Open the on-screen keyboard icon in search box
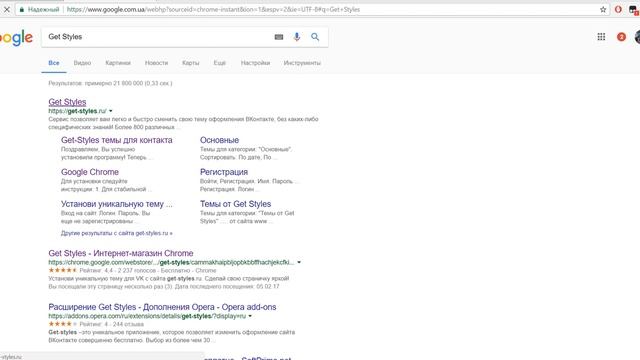Image resolution: width=640 pixels, height=360 pixels. [279, 37]
